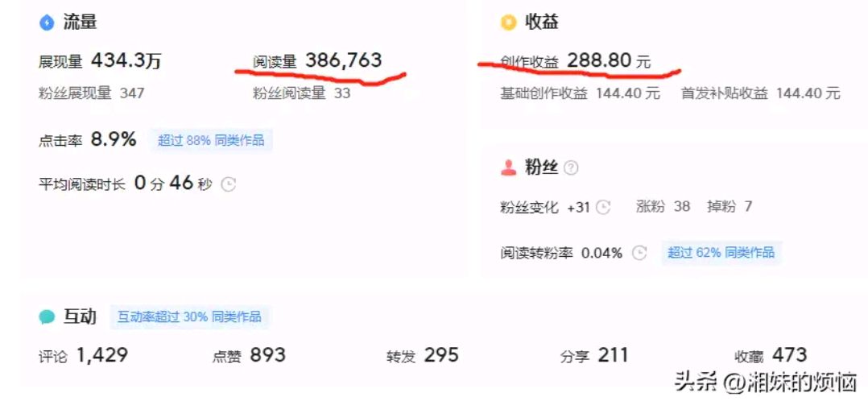Click clock icon beside 粉丝变化 +31
The width and height of the screenshot is (868, 401).
[x=603, y=208]
